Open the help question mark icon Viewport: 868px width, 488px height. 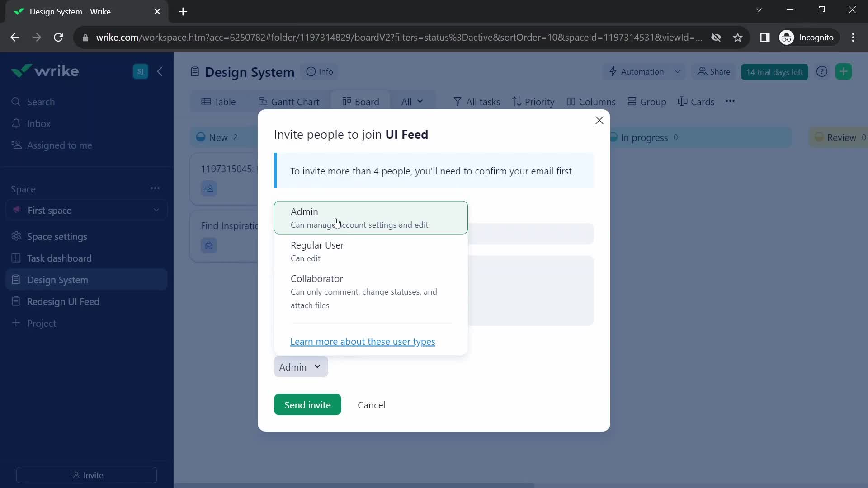(x=822, y=72)
